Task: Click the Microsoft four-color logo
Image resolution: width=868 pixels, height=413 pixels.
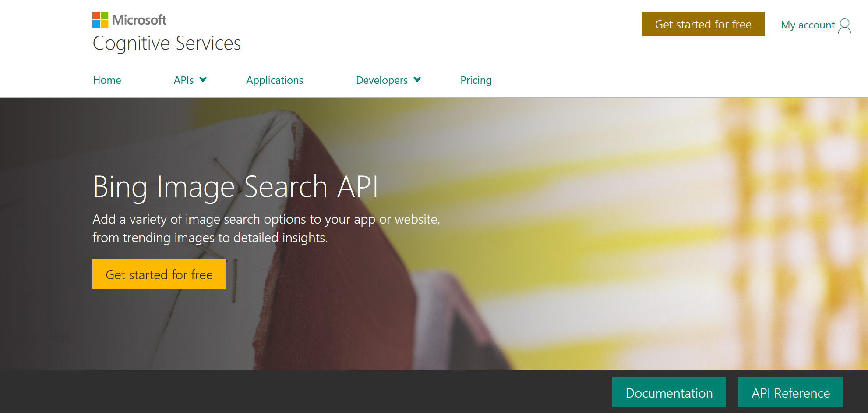Action: [x=100, y=20]
